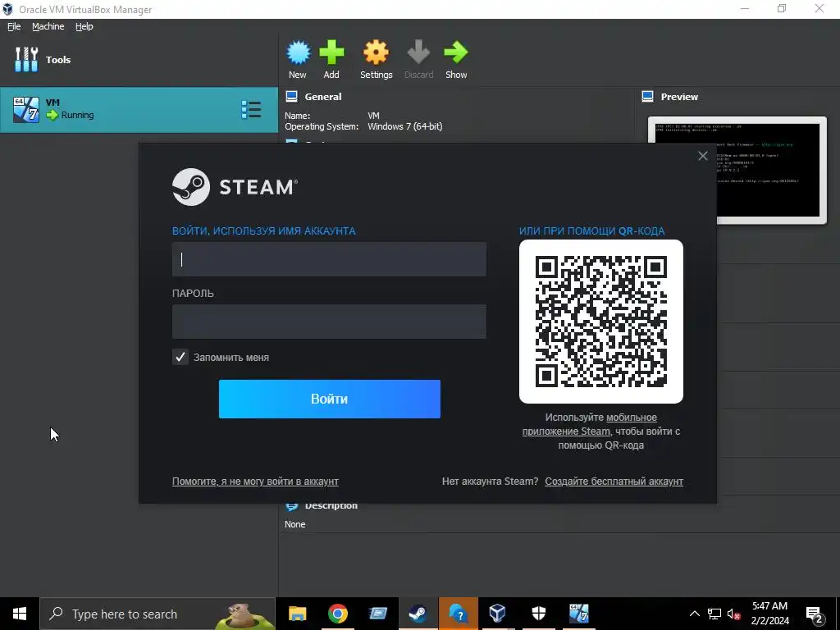
Task: Click the muted volume tray icon
Action: coord(733,614)
